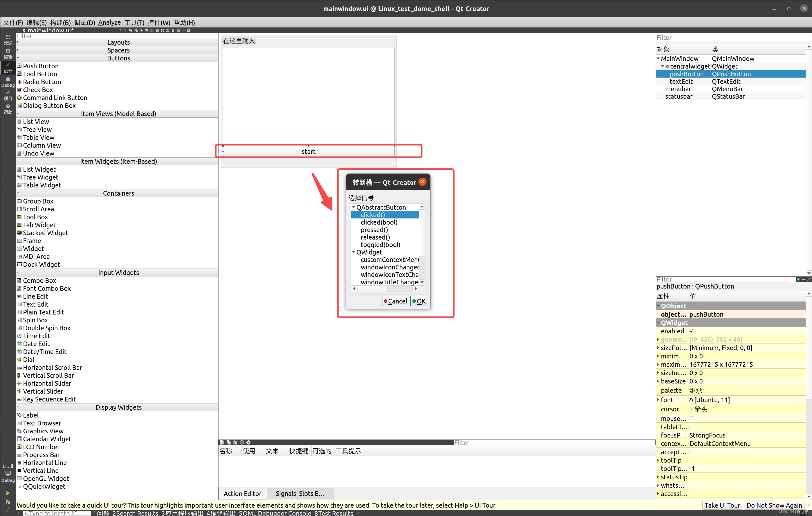
Task: Select Edit Tab Order mode toolbar icon
Action: pos(147,30)
